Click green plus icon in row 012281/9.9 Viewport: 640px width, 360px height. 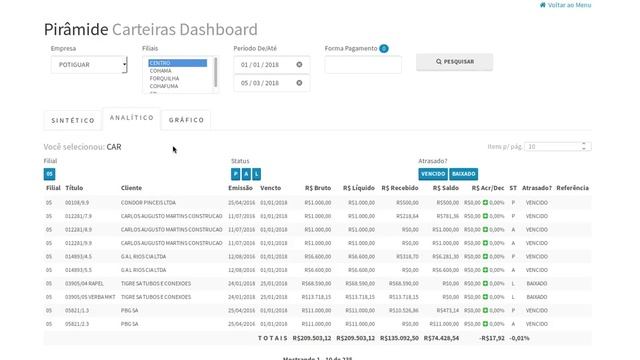[485, 243]
